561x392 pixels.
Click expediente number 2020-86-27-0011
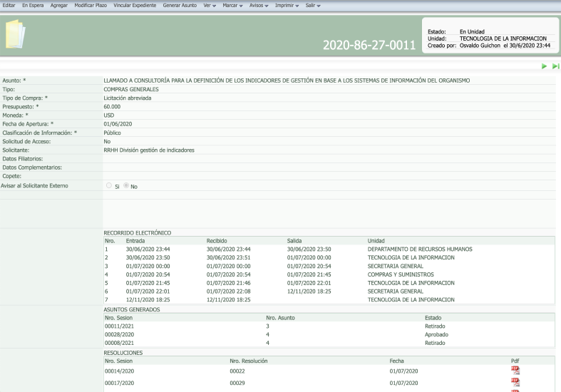(x=369, y=46)
